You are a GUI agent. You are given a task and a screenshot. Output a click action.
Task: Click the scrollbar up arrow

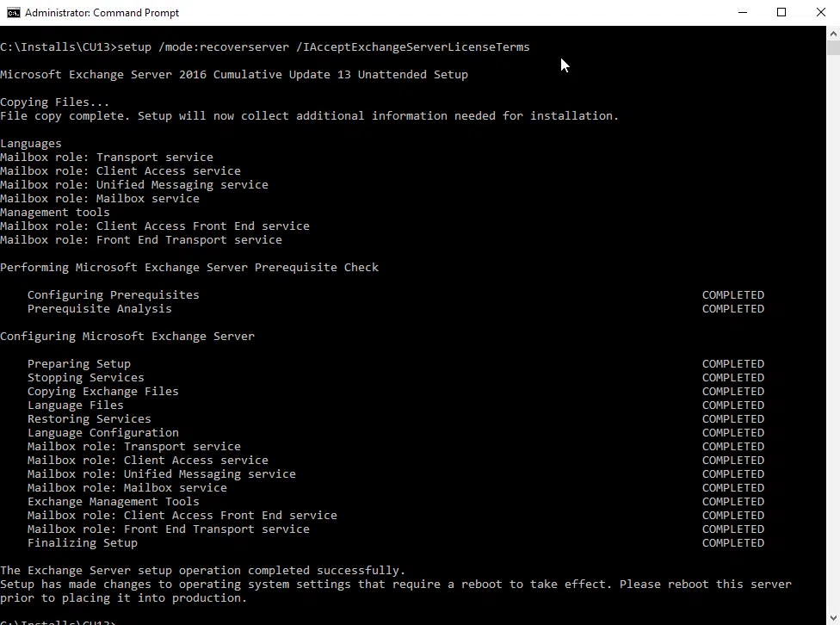coord(833,34)
